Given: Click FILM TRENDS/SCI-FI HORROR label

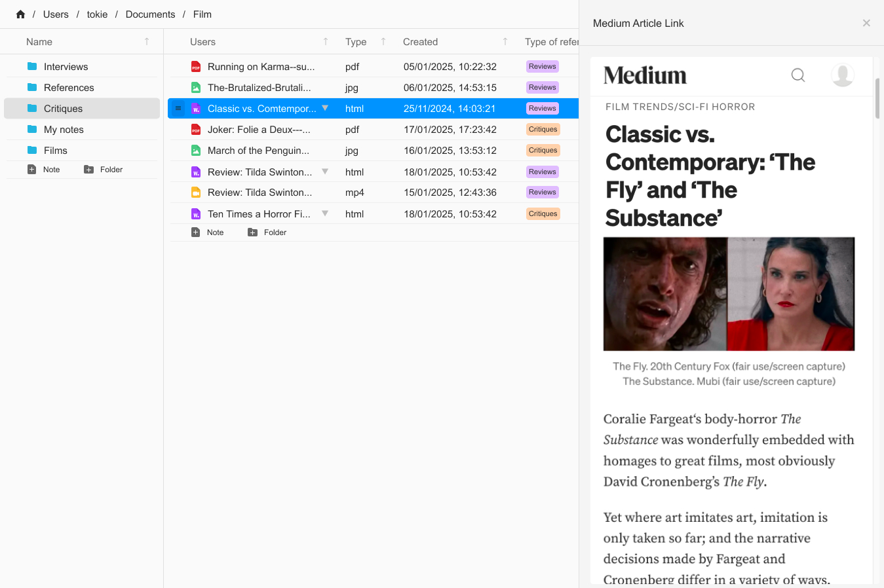Looking at the screenshot, I should click(680, 107).
